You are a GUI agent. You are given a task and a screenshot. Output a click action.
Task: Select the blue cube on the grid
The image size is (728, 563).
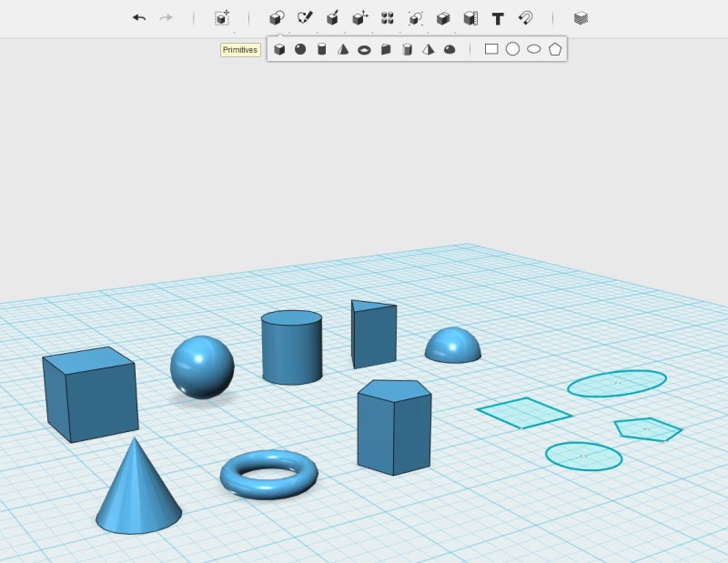91,395
